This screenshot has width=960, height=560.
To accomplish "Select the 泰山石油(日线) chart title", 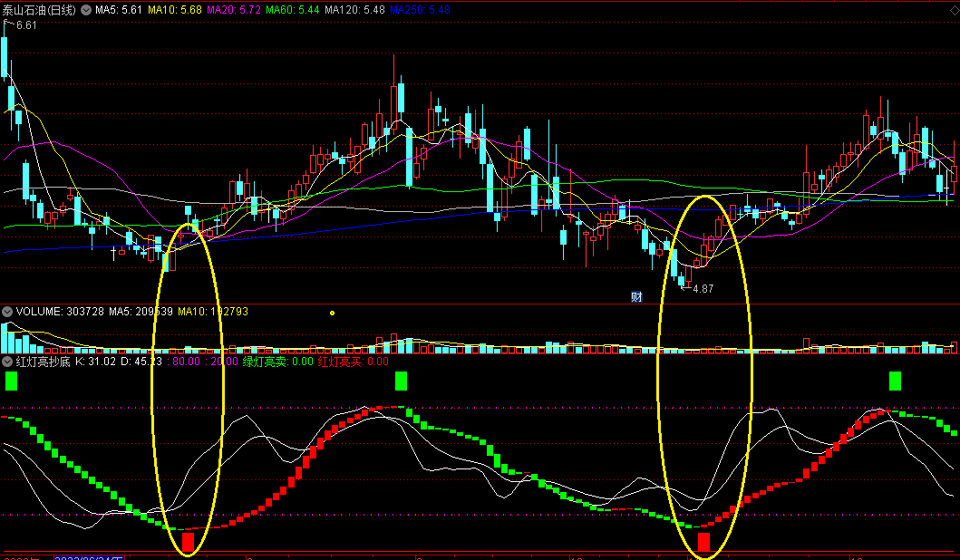I will click(39, 10).
